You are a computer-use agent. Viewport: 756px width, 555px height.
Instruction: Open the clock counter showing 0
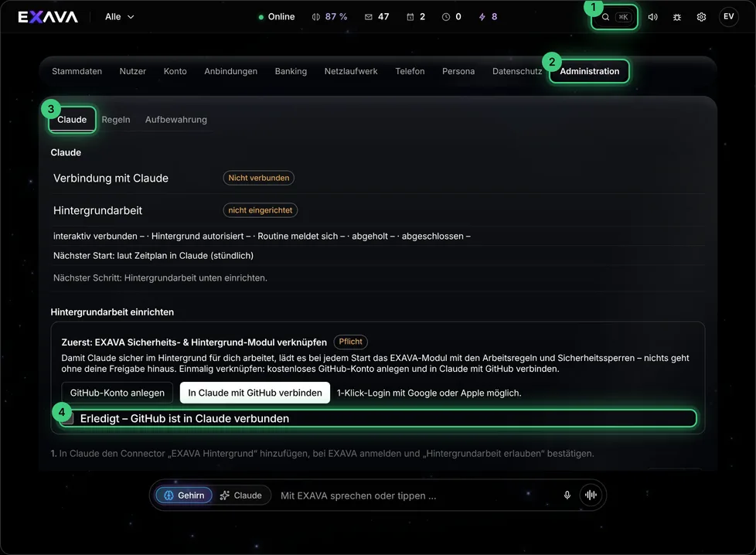point(451,17)
